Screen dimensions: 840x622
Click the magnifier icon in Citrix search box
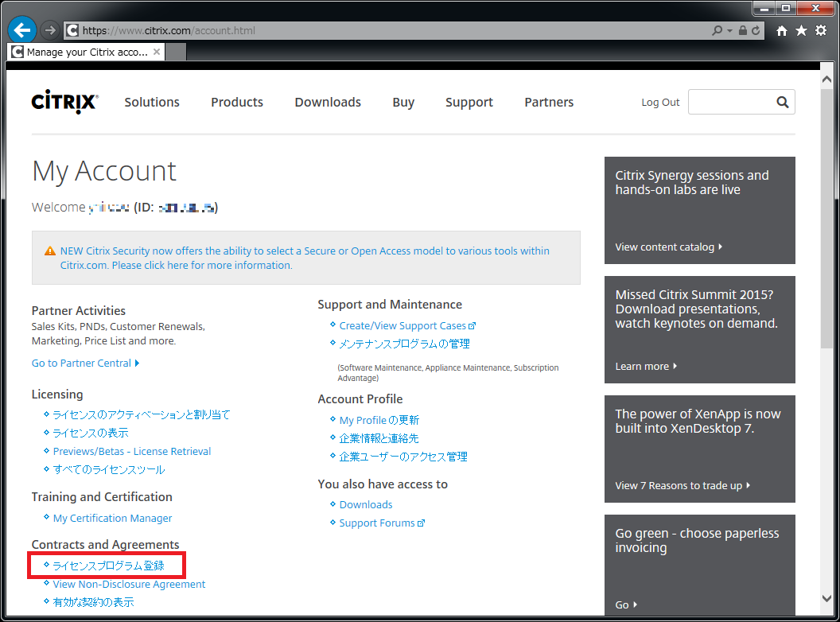[x=782, y=102]
